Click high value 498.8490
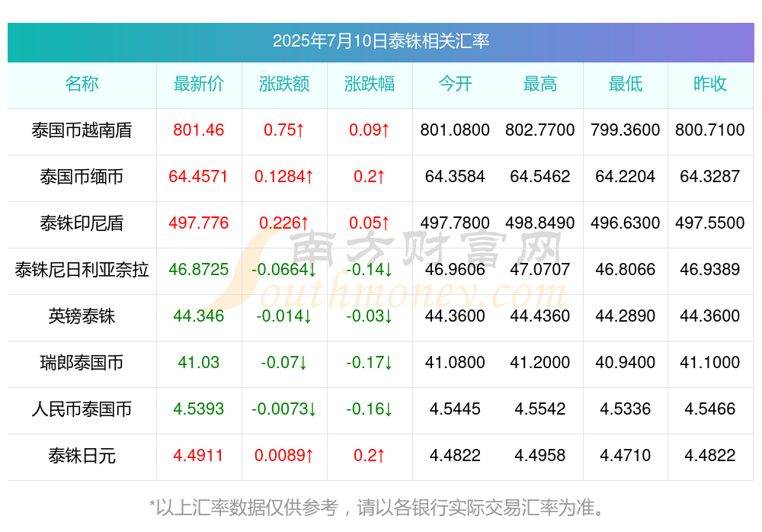762x532 pixels. click(540, 223)
